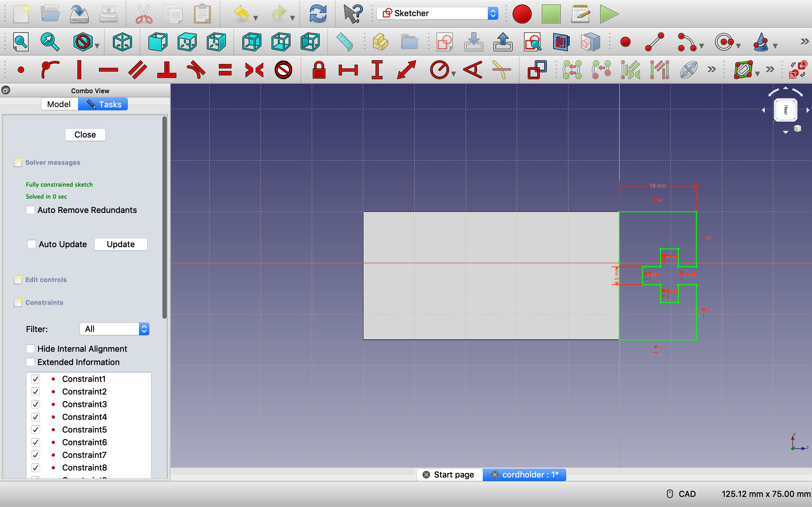Screen dimensions: 812x507
Task: Check Hide Internal Alignment option
Action: pyautogui.click(x=30, y=349)
